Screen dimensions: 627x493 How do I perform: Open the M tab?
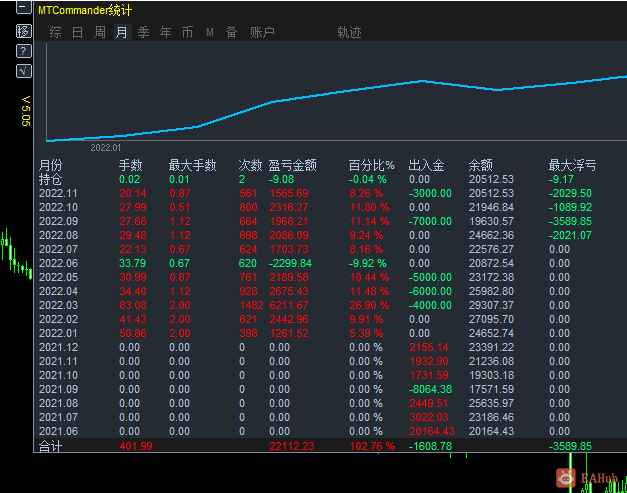click(x=210, y=32)
